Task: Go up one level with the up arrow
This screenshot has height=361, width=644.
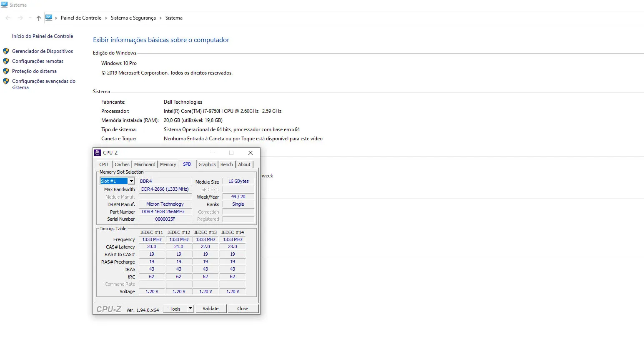Action: [39, 18]
